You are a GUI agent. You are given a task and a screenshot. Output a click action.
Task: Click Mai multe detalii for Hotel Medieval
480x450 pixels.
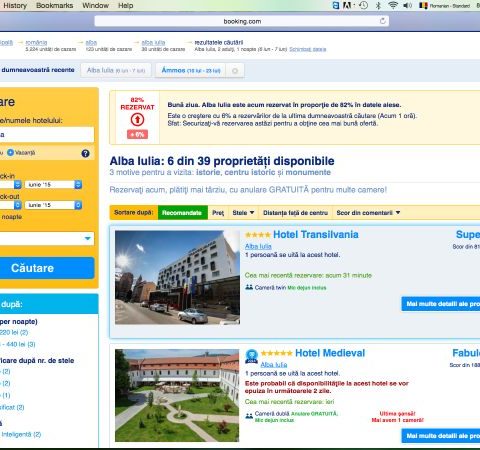(441, 436)
